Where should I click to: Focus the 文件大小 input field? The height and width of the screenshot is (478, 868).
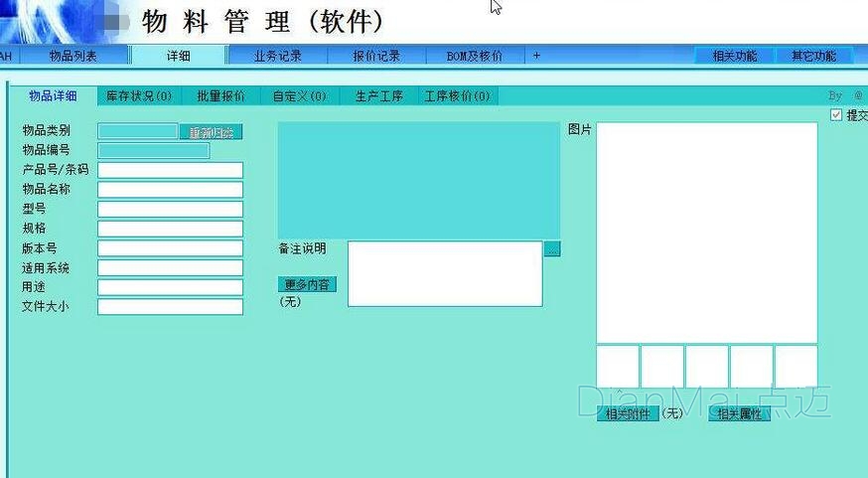click(x=171, y=307)
